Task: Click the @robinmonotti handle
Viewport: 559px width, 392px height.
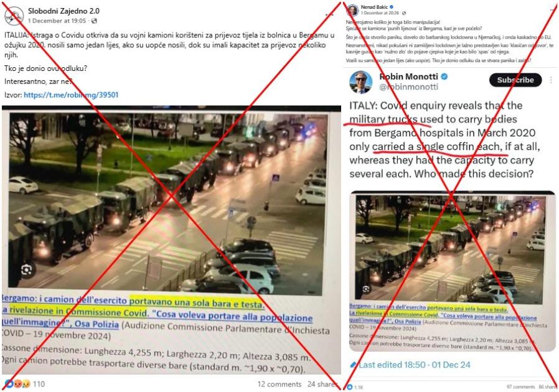Action: pyautogui.click(x=408, y=87)
